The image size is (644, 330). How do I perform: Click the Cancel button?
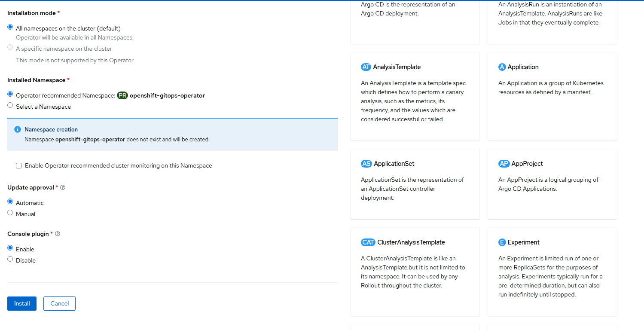(60, 303)
